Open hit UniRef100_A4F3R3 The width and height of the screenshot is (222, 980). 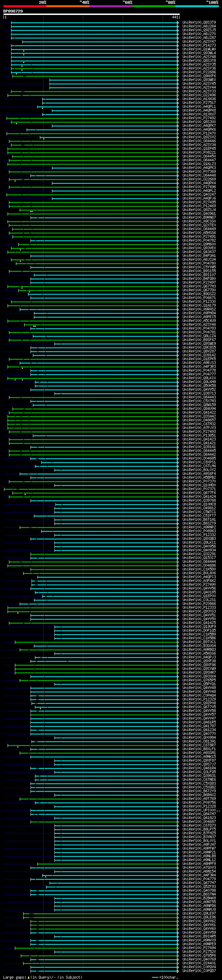[x=199, y=367]
